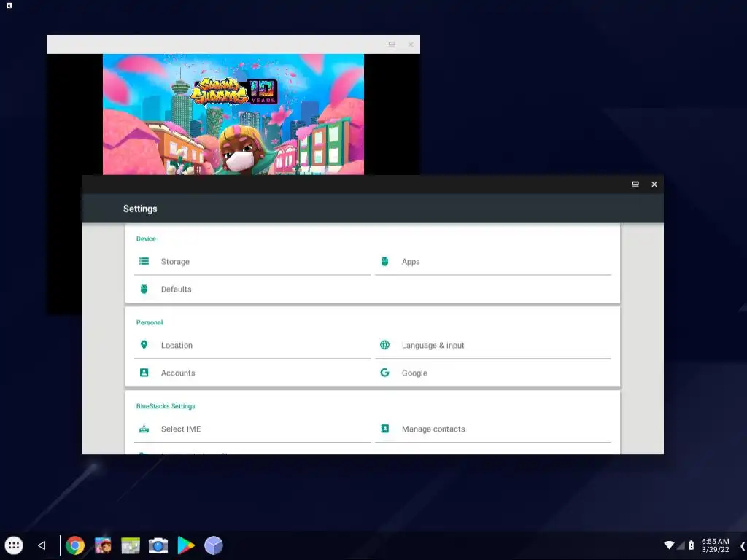This screenshot has height=560, width=747.
Task: Close the Subway Surfers game window
Action: [x=411, y=44]
